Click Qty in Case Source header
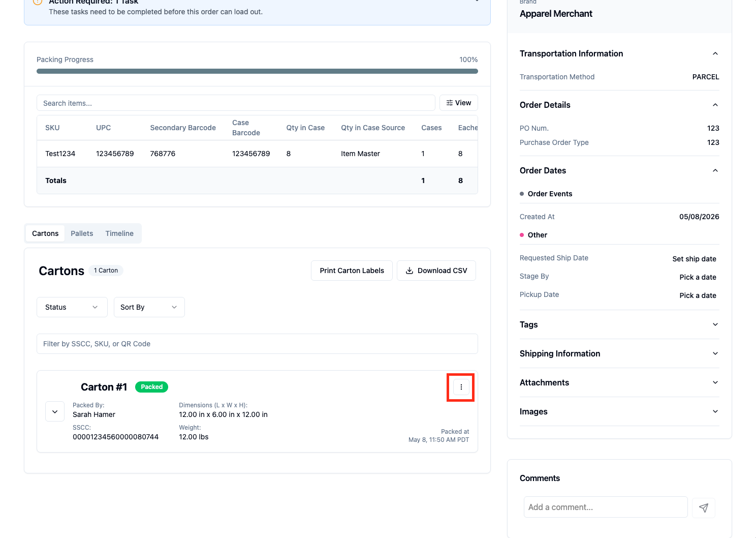 [373, 128]
